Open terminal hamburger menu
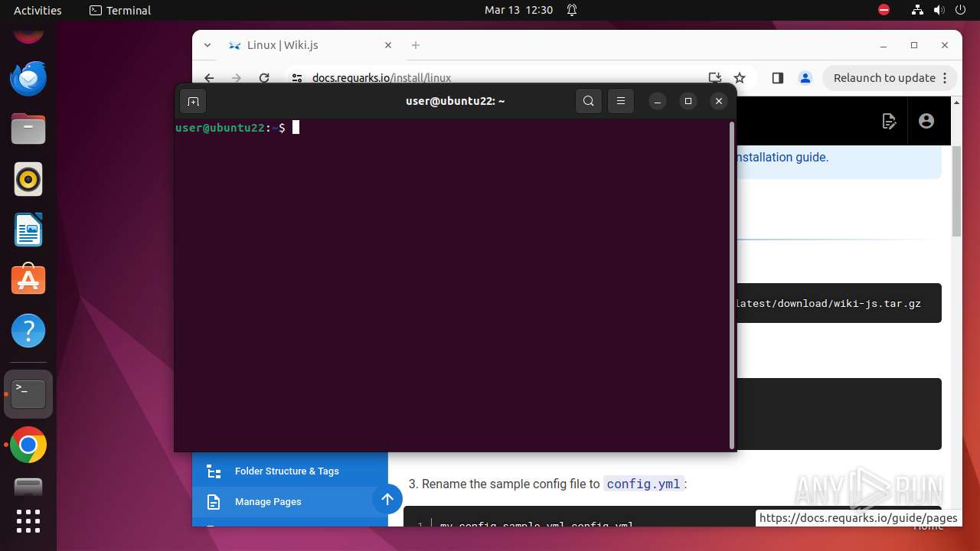 click(621, 101)
